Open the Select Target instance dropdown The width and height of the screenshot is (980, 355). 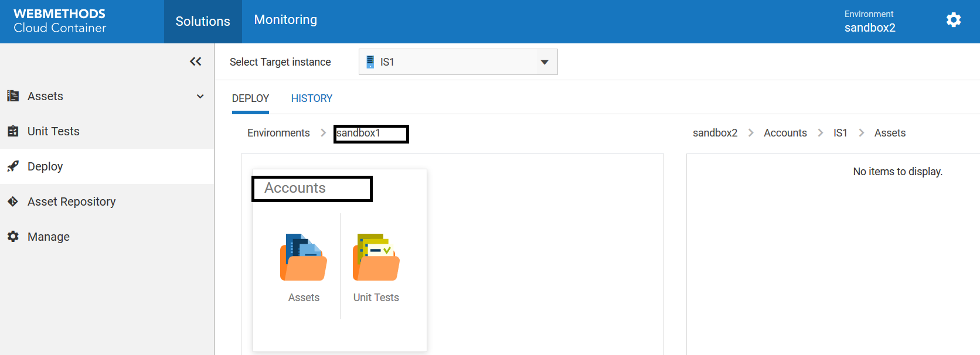point(458,62)
